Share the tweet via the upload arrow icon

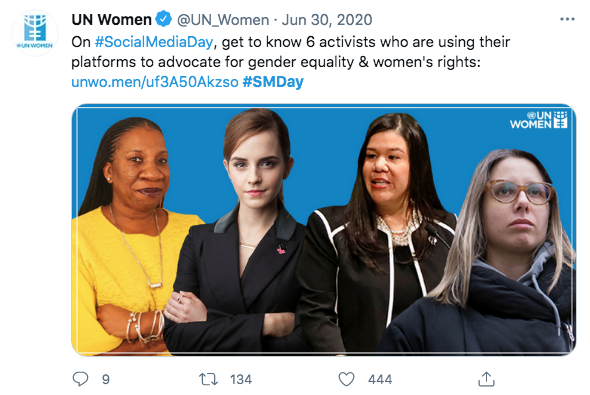click(x=486, y=379)
